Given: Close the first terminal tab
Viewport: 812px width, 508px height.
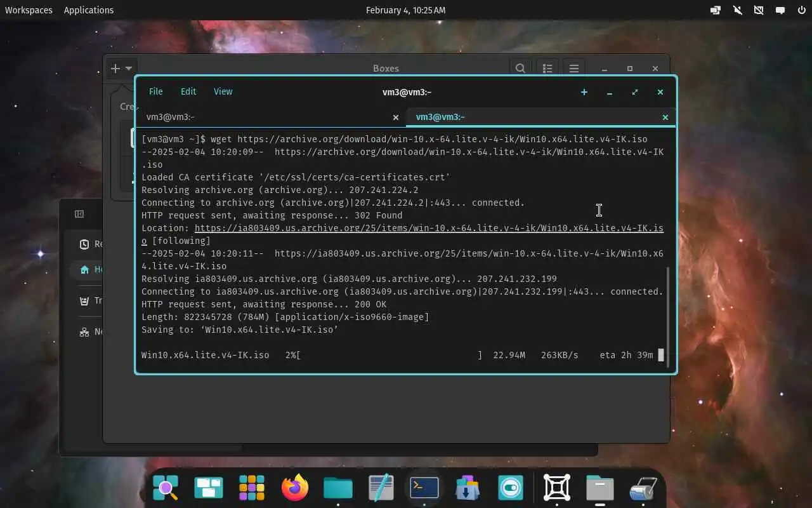Looking at the screenshot, I should tap(396, 117).
